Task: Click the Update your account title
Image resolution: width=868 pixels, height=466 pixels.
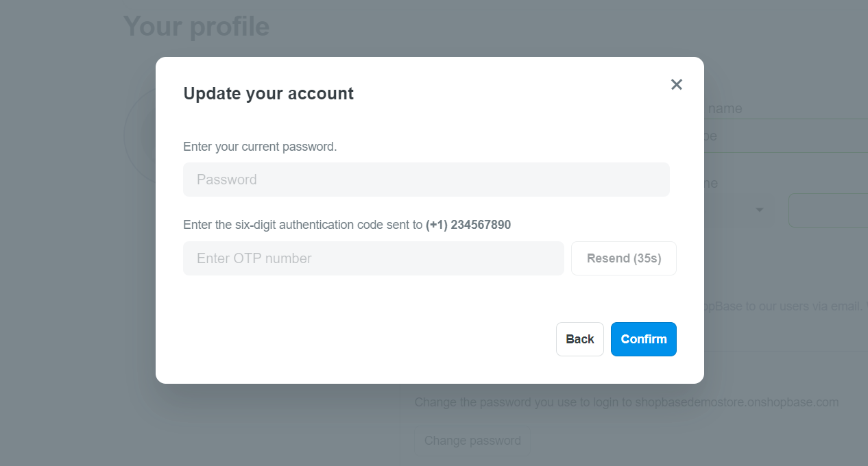Action: 268,93
